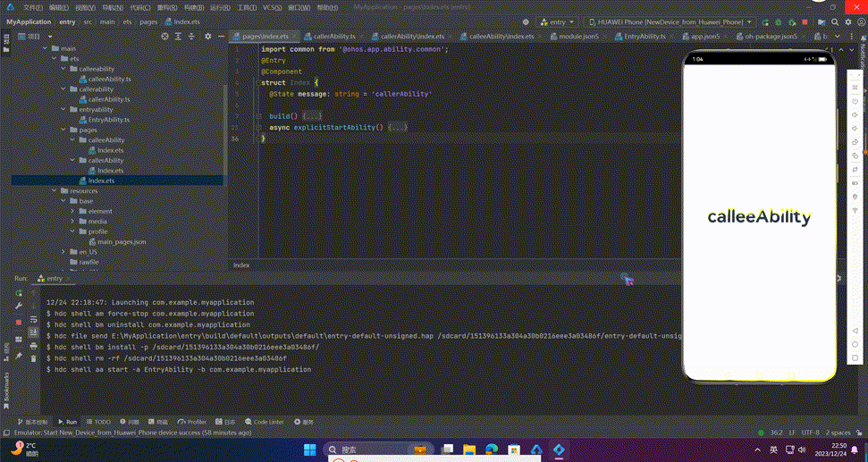Select main_pages.json in the project tree
Viewport: 868px width, 462px height.
121,241
